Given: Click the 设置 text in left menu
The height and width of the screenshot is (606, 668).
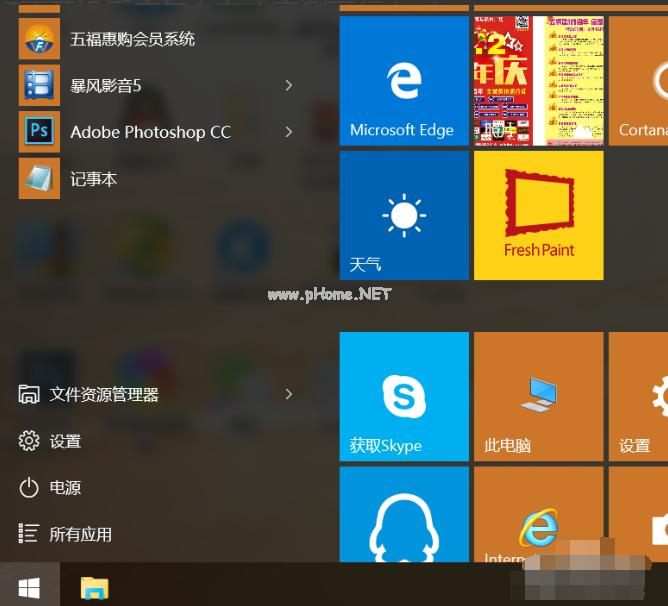Looking at the screenshot, I should coord(65,441).
